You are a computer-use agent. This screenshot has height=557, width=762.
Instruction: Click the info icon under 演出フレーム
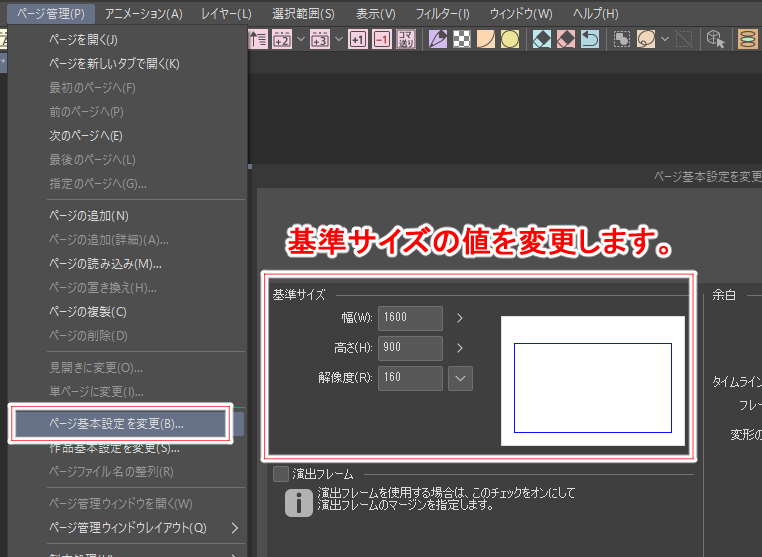click(x=299, y=503)
